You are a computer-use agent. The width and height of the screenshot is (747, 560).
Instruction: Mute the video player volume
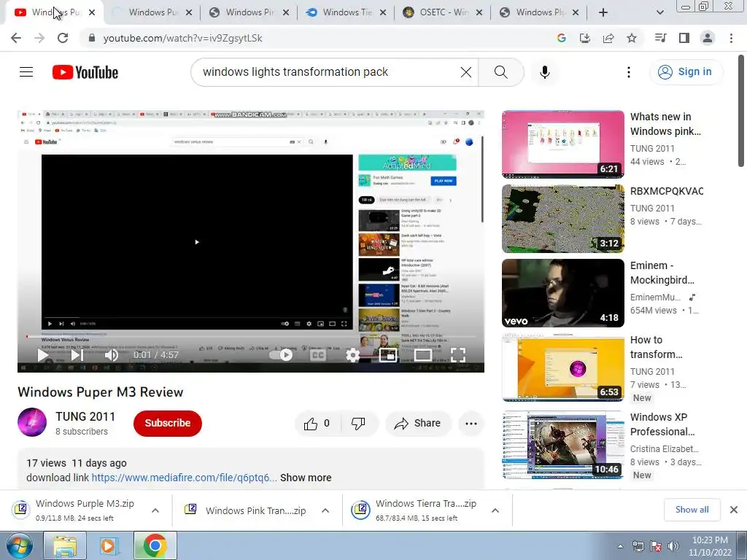coord(112,355)
